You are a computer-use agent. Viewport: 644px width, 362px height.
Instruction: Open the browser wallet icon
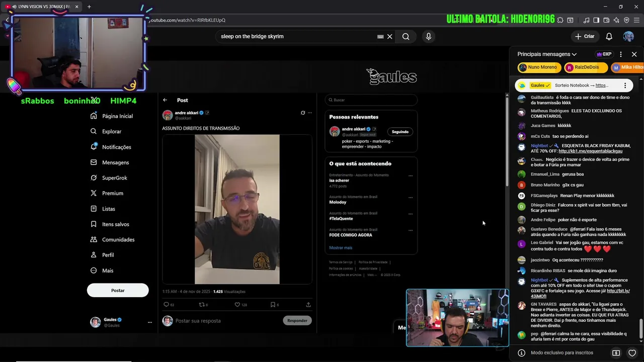tap(606, 20)
